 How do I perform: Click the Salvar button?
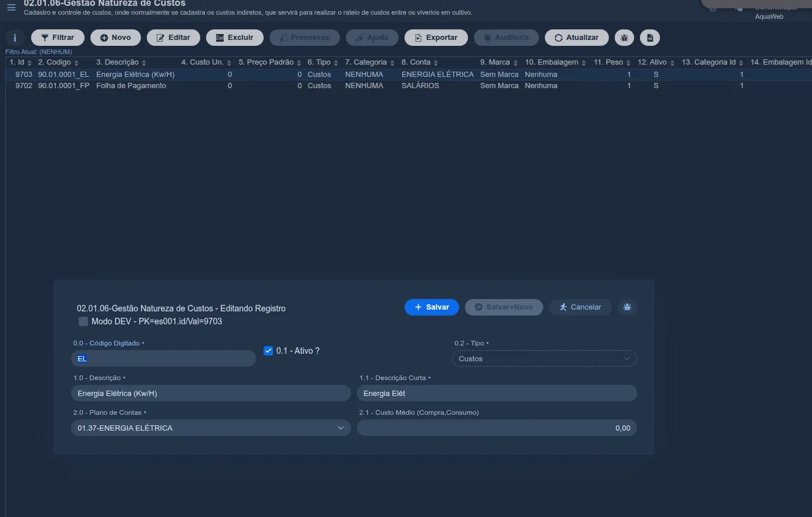click(432, 307)
